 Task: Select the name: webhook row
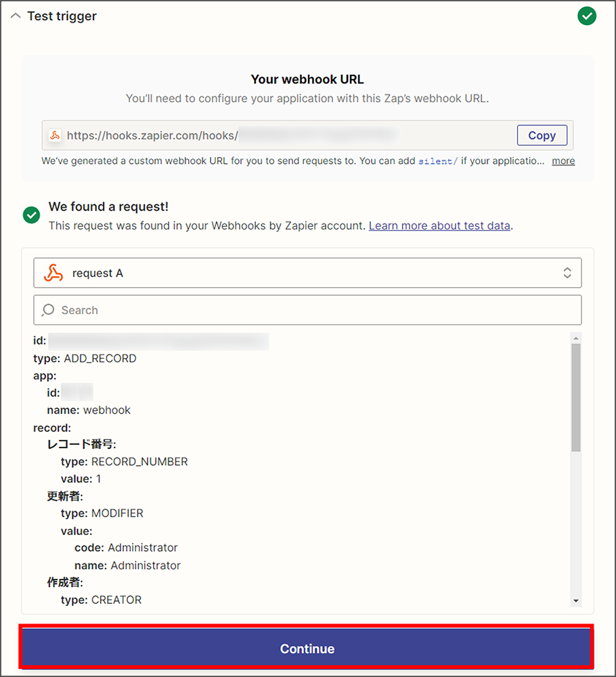tap(89, 410)
